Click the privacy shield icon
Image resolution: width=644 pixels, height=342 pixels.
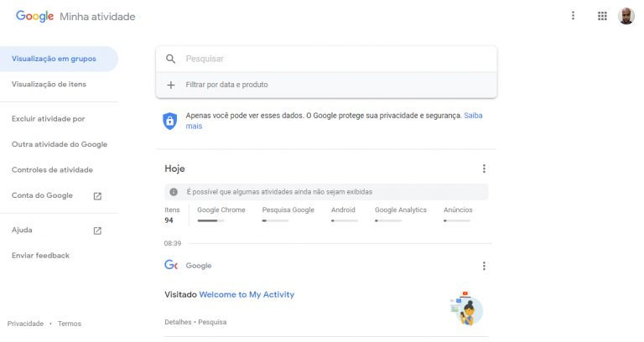point(169,121)
